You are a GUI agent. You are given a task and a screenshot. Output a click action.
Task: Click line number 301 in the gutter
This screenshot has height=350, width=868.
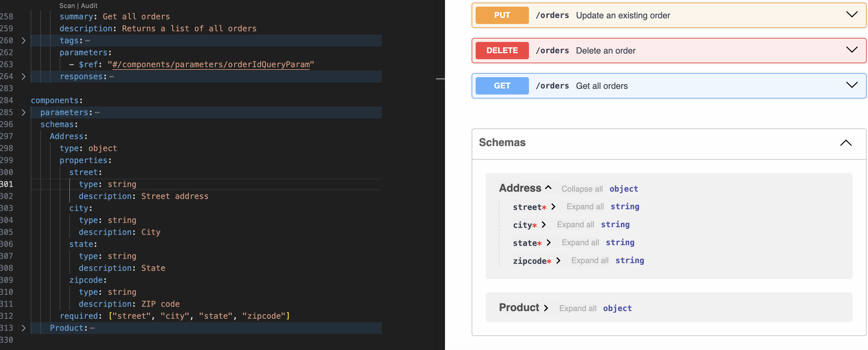click(6, 184)
